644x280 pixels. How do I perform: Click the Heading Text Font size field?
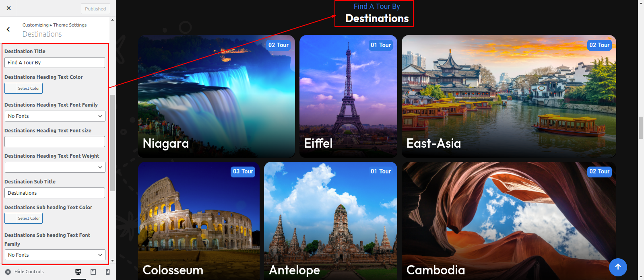pyautogui.click(x=55, y=142)
